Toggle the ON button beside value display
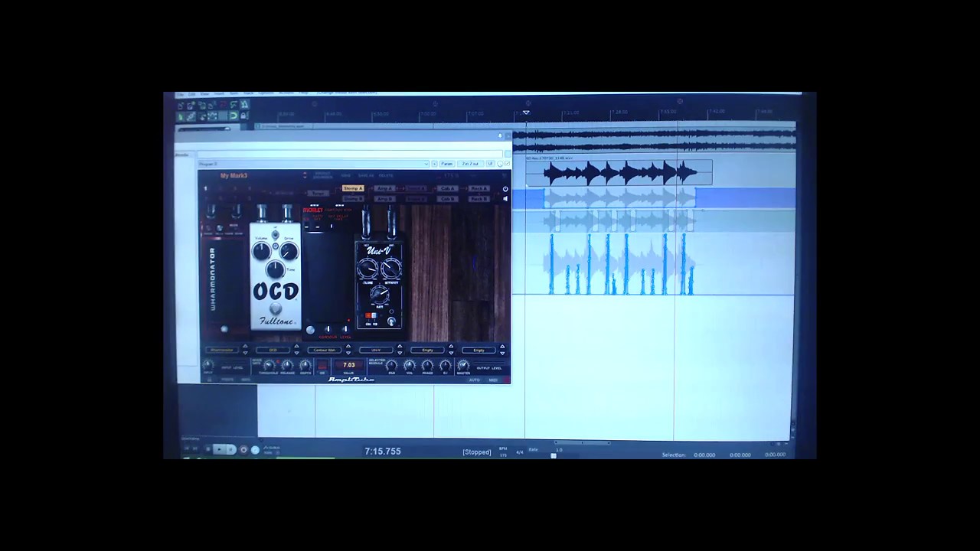The height and width of the screenshot is (551, 980). pyautogui.click(x=322, y=366)
